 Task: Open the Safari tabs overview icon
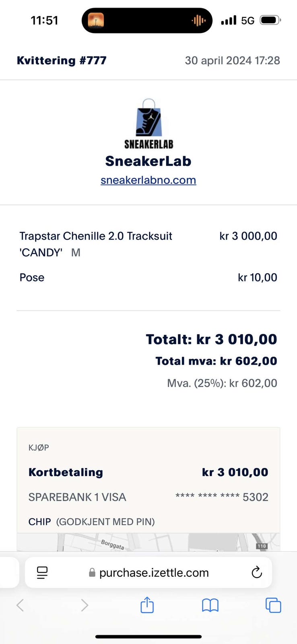point(273,605)
